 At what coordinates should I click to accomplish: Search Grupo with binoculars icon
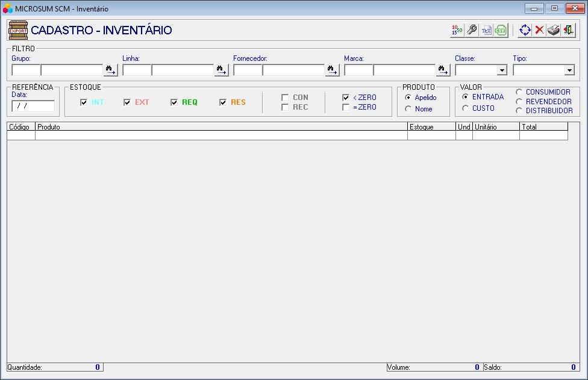coord(111,70)
